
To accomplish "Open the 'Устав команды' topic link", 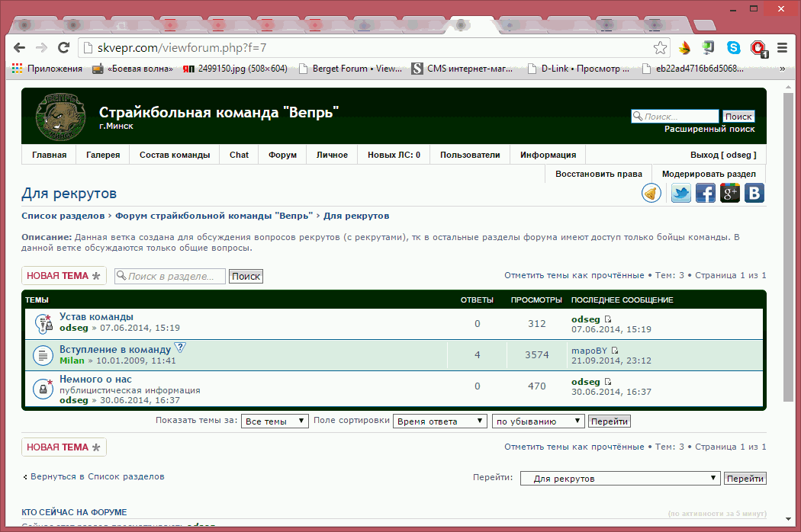I will 96,316.
